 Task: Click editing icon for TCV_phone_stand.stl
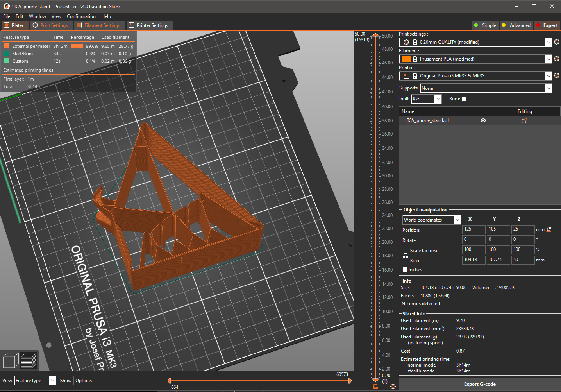524,120
